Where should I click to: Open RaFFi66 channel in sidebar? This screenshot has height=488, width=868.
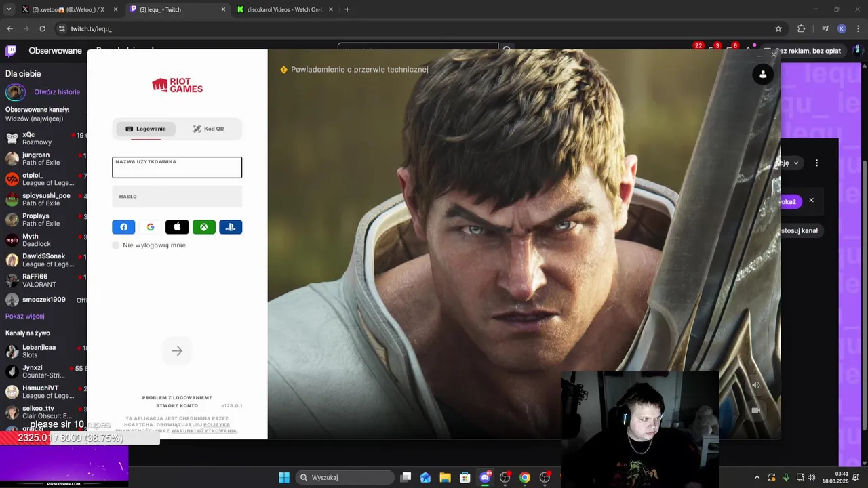pyautogui.click(x=44, y=281)
